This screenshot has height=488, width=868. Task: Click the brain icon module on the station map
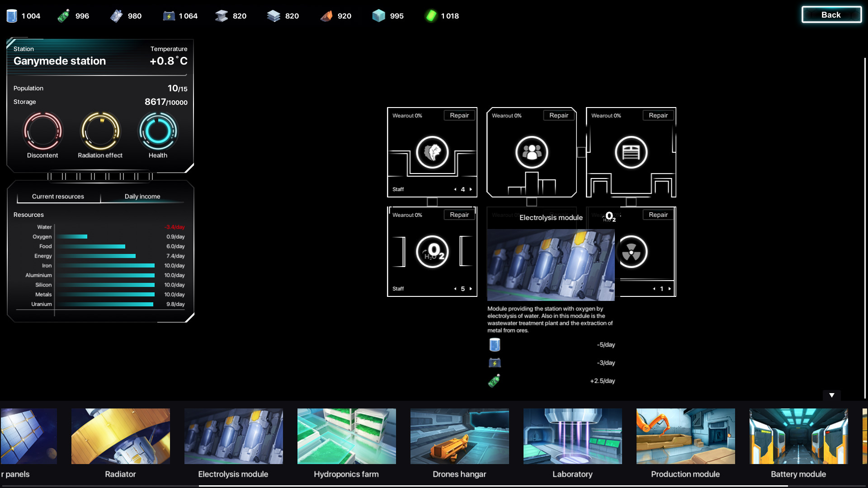click(x=432, y=153)
